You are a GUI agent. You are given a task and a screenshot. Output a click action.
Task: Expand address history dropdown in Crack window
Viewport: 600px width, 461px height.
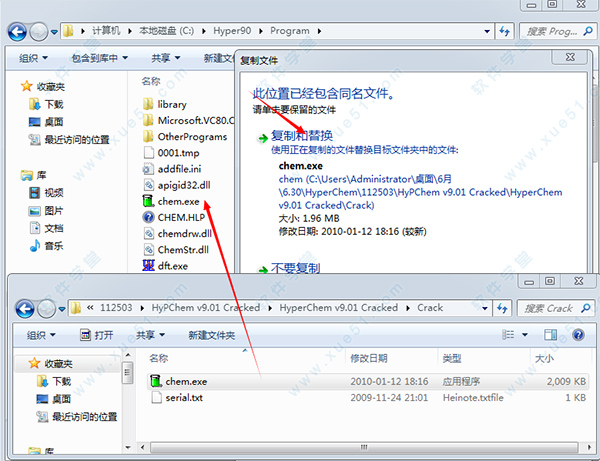tap(485, 308)
